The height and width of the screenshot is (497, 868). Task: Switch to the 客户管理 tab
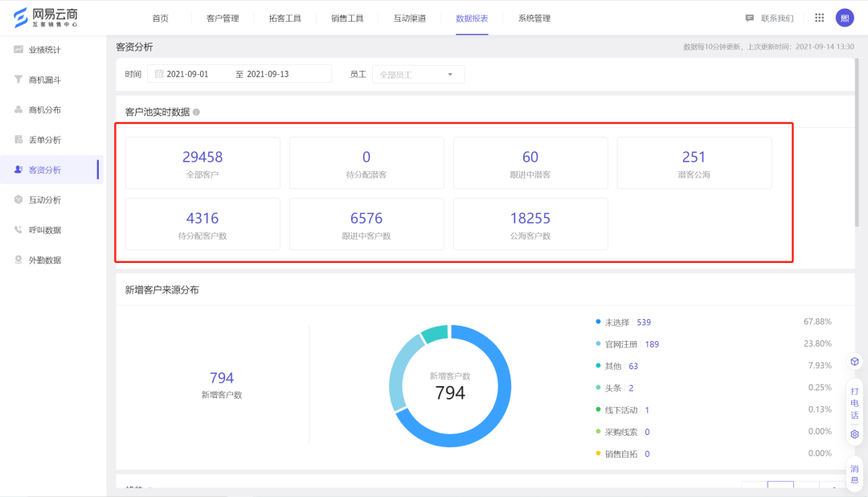(222, 17)
